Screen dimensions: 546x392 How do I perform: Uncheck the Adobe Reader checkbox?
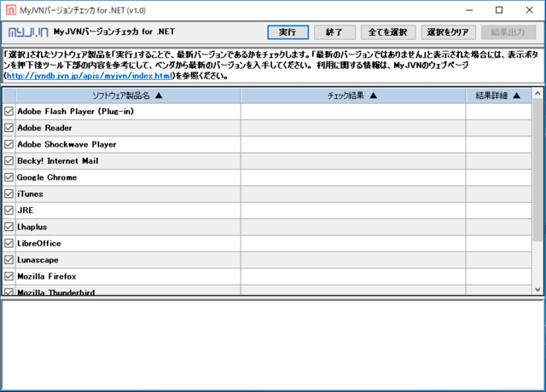point(9,128)
